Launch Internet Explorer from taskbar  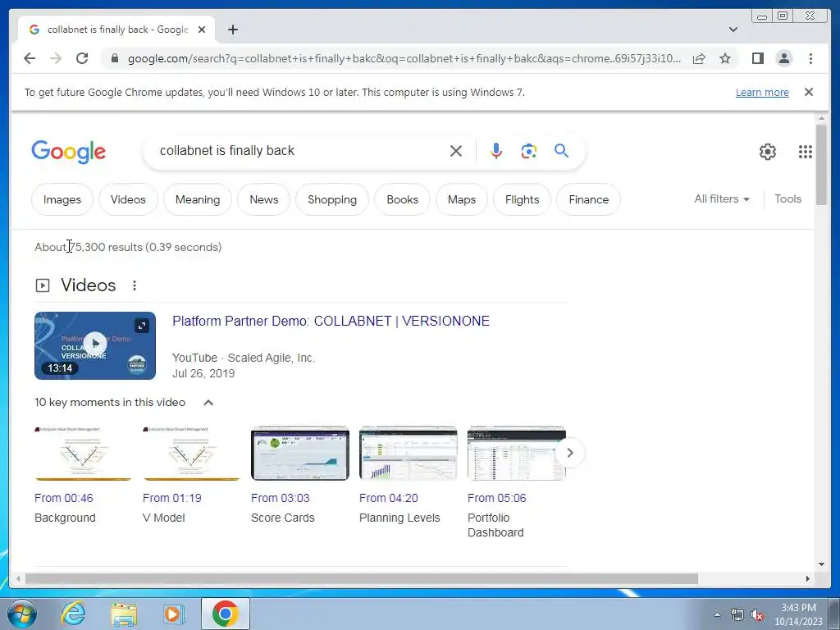click(x=73, y=614)
